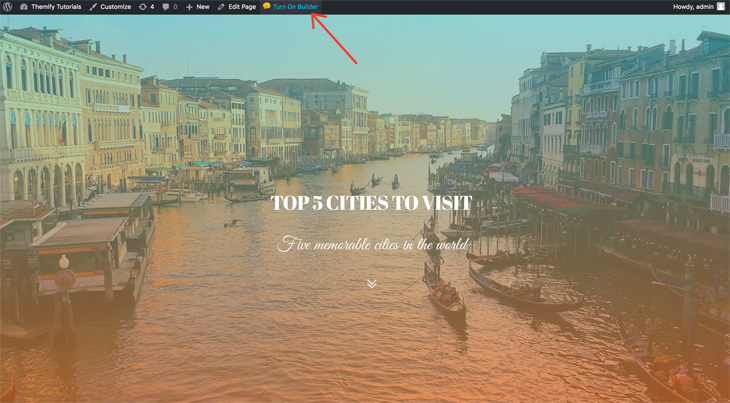The height and width of the screenshot is (403, 730).
Task: Click the double-chevron scroll down arrow
Action: (372, 283)
